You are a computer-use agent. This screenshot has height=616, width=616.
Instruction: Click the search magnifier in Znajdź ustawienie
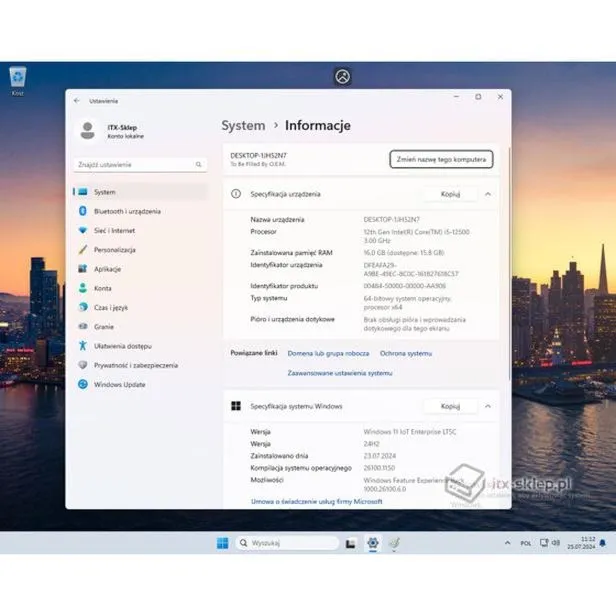click(198, 165)
